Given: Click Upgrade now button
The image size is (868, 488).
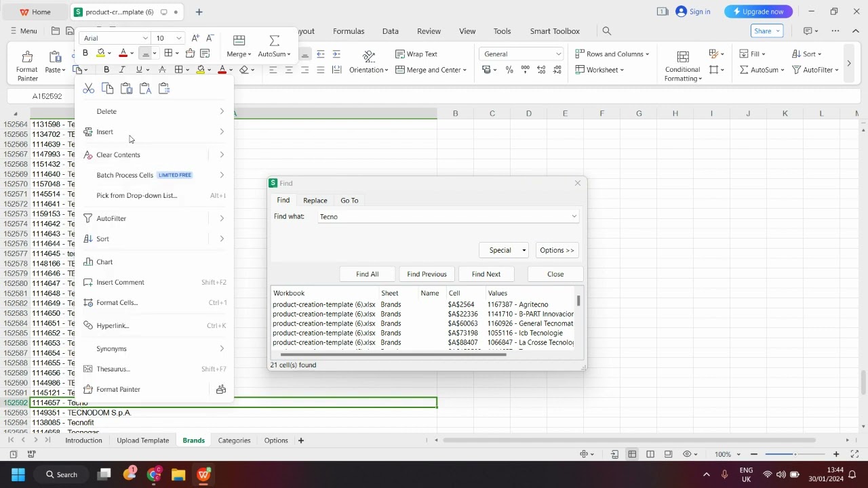Looking at the screenshot, I should (758, 12).
